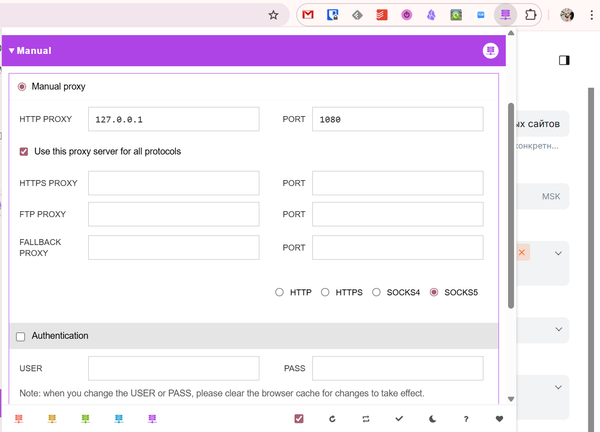The image size is (600, 432).
Task: Click the reload arrow icon in bottom bar
Action: tap(332, 419)
